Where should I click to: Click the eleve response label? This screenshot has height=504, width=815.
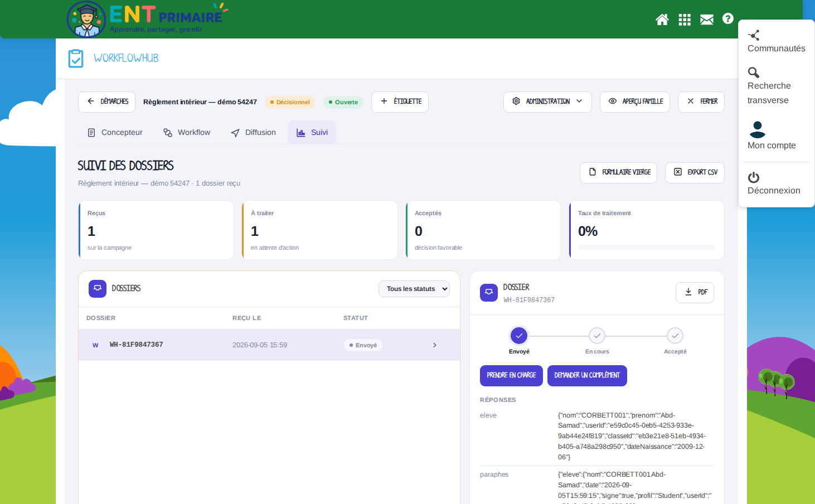[x=488, y=415]
